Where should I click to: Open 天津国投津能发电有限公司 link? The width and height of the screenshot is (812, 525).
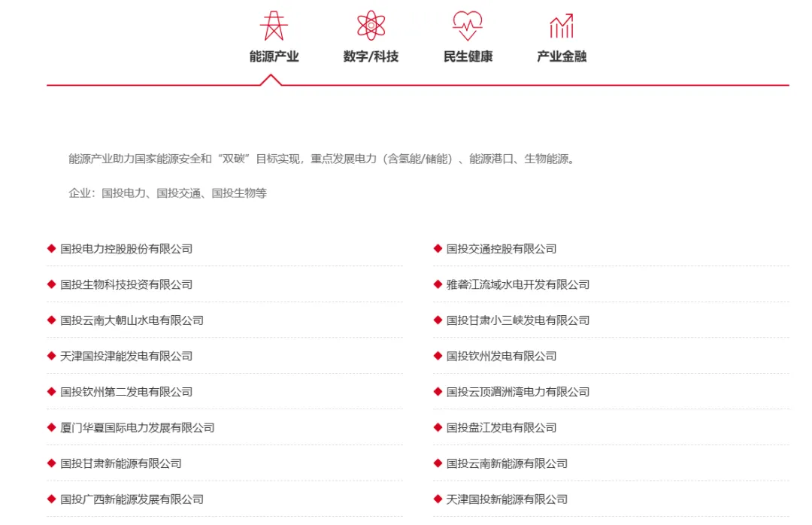[x=126, y=356]
